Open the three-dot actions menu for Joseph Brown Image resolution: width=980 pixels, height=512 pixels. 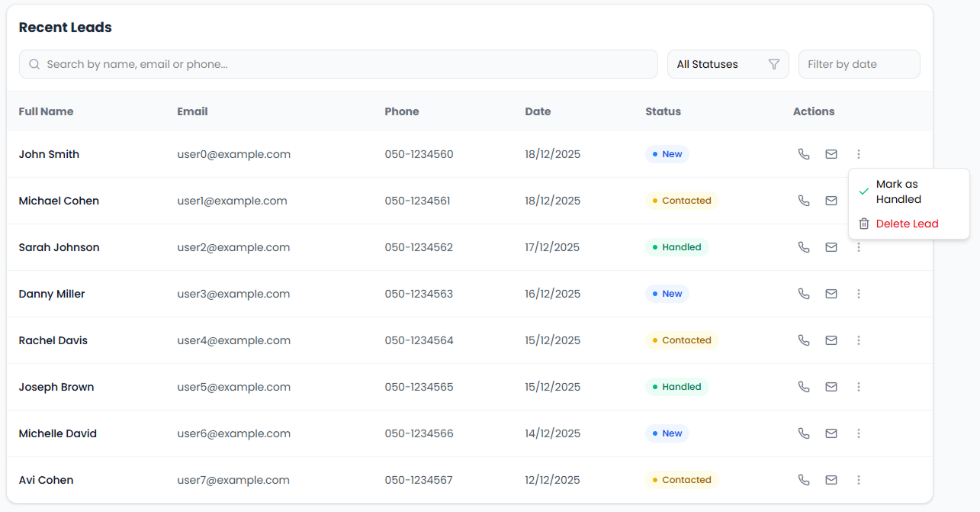click(x=859, y=387)
